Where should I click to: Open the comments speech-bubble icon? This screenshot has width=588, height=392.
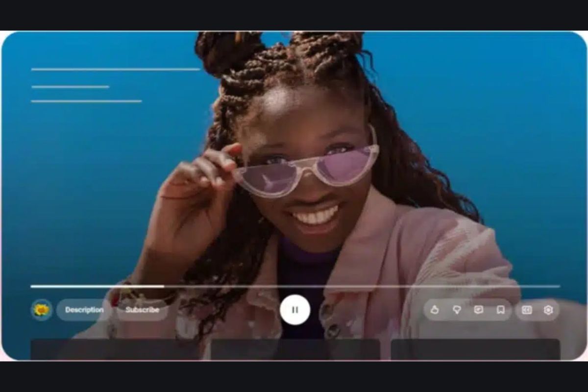click(479, 310)
